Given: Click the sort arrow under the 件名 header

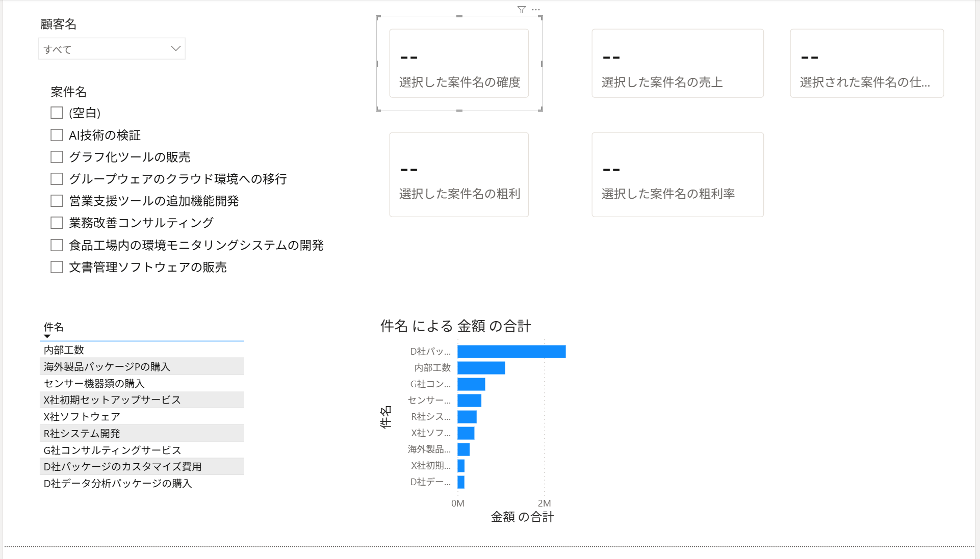Looking at the screenshot, I should 47,336.
